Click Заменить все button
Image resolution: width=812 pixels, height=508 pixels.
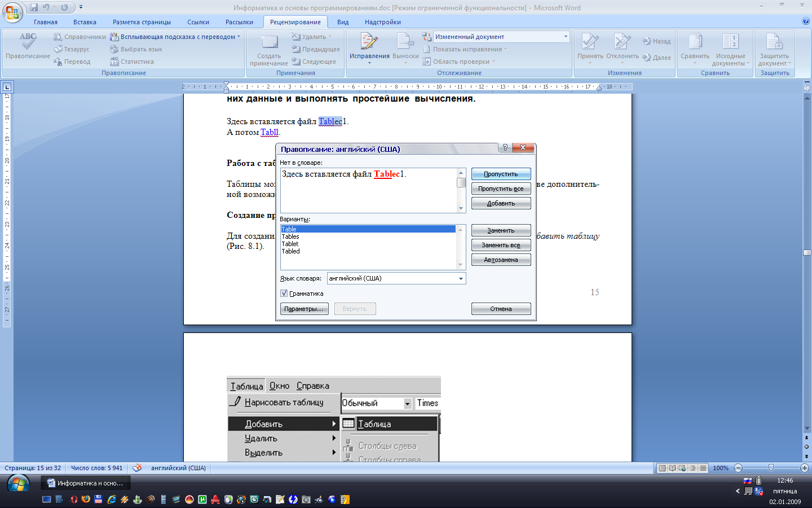pyautogui.click(x=501, y=245)
